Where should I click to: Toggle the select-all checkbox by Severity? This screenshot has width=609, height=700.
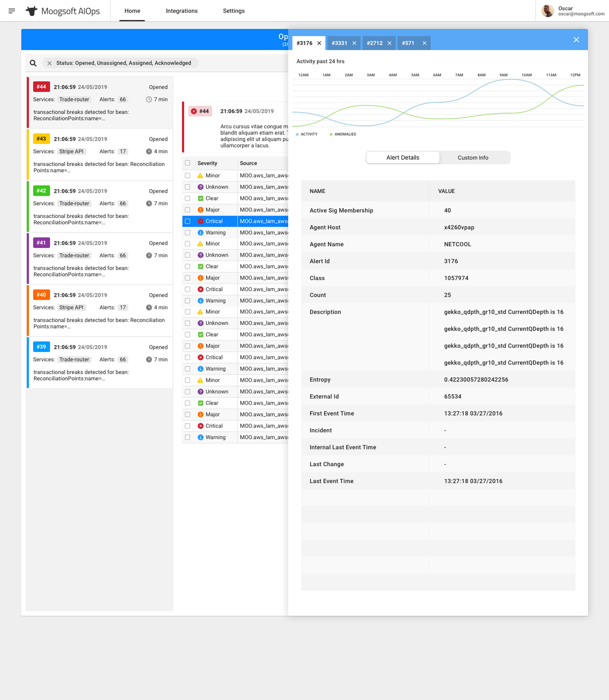[188, 163]
